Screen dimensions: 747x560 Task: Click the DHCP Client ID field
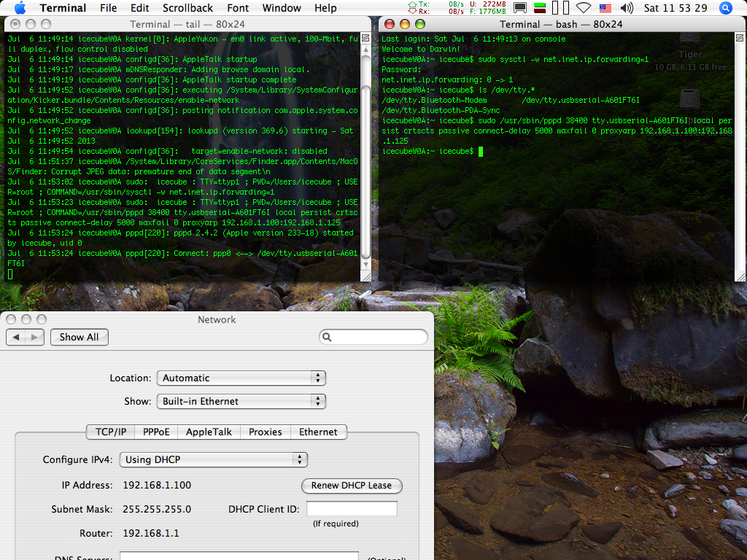tap(352, 508)
